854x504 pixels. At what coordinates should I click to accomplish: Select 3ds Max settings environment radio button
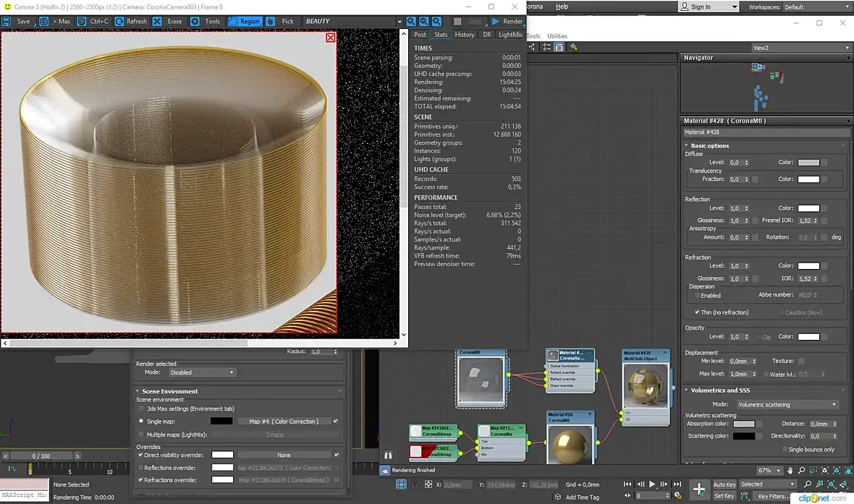pos(140,409)
